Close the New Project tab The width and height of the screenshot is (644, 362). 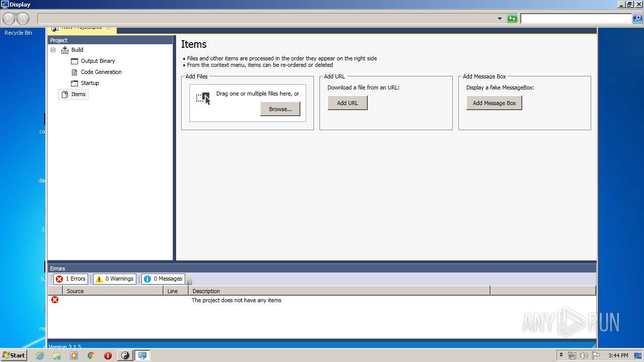(109, 28)
